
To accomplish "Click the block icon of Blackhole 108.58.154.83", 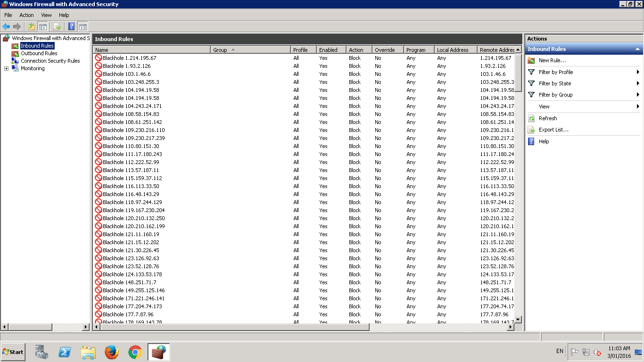I will pyautogui.click(x=99, y=114).
